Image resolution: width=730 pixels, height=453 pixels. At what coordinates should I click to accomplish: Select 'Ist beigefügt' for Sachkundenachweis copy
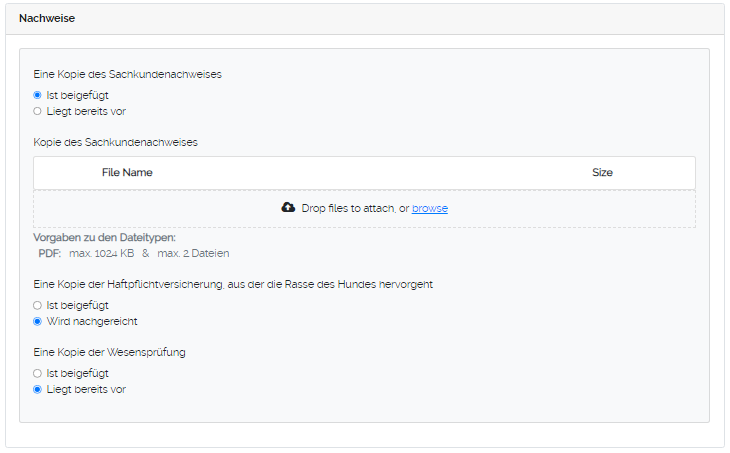pyautogui.click(x=37, y=95)
